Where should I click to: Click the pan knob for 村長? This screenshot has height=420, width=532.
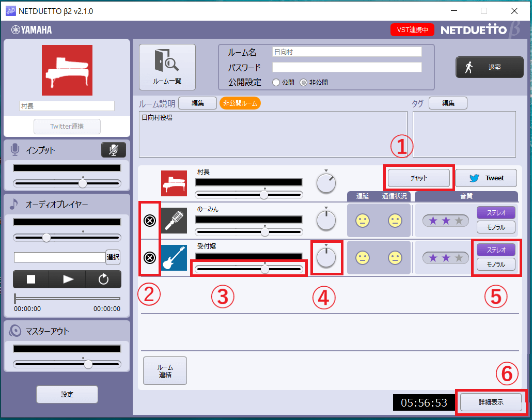pyautogui.click(x=326, y=183)
